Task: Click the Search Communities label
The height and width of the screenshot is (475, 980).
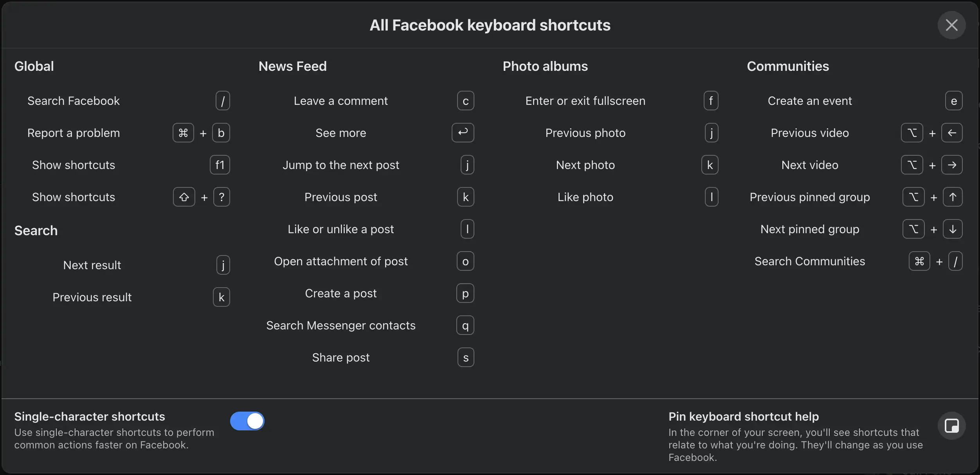Action: tap(809, 261)
